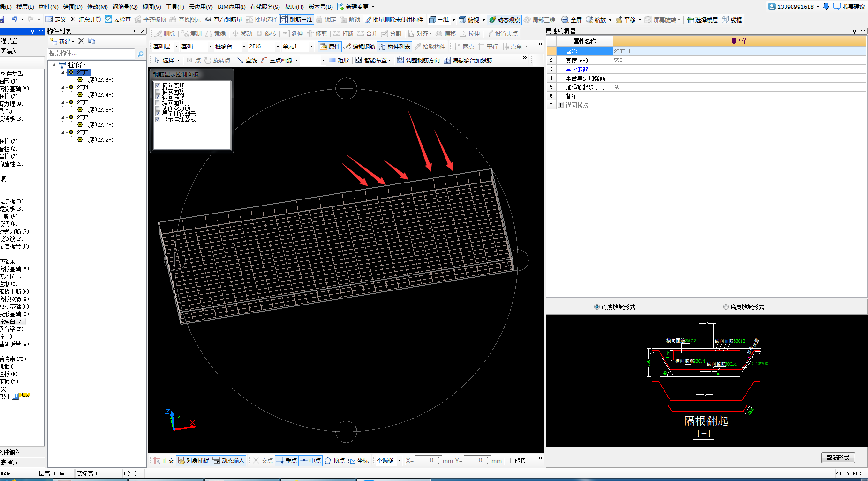
Task: Select the 平移 pan tool
Action: pyautogui.click(x=626, y=20)
